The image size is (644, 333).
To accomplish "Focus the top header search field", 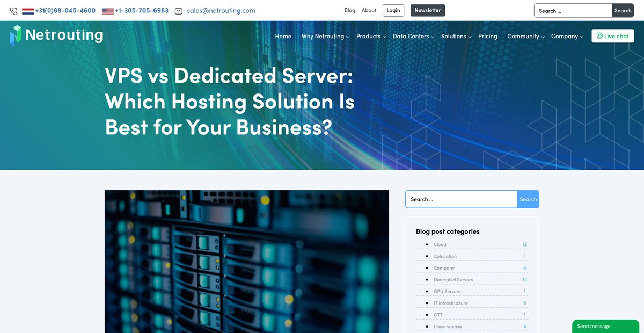I will coord(573,10).
